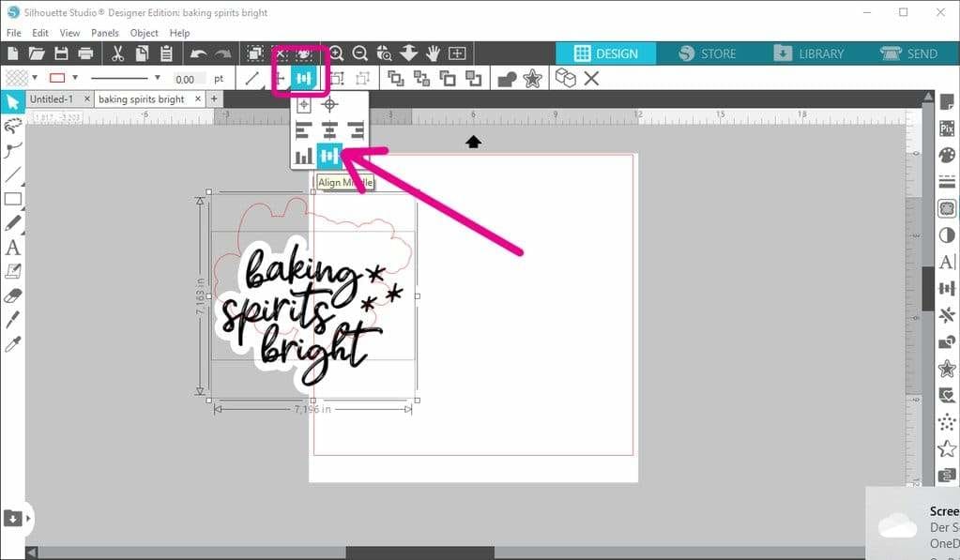The image size is (960, 560).
Task: Click the Redo arrow
Action: tap(222, 53)
